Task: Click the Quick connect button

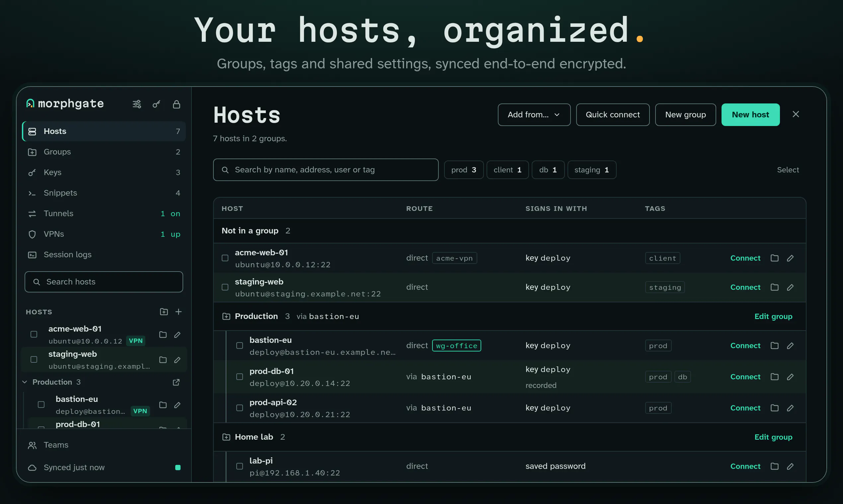Action: pos(613,115)
